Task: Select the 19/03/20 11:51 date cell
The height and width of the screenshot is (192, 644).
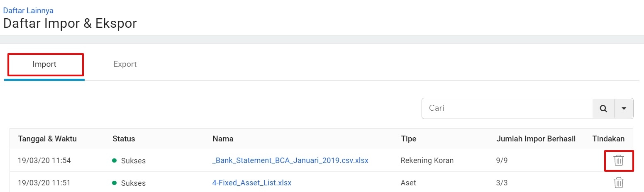Action: [44, 183]
